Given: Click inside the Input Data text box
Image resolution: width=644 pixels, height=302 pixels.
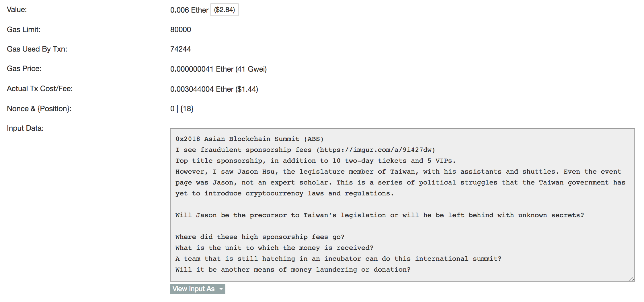Looking at the screenshot, I should (x=402, y=205).
